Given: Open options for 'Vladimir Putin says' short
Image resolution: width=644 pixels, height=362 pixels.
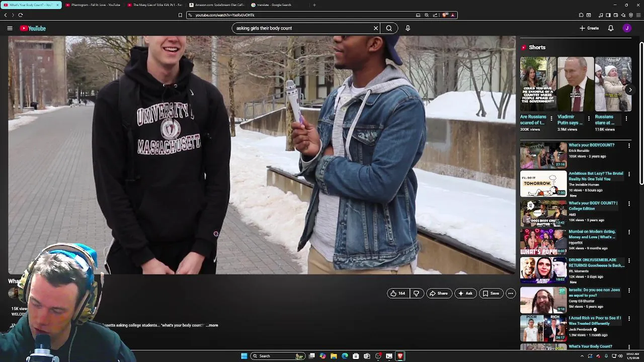Looking at the screenshot, I should pos(589,119).
